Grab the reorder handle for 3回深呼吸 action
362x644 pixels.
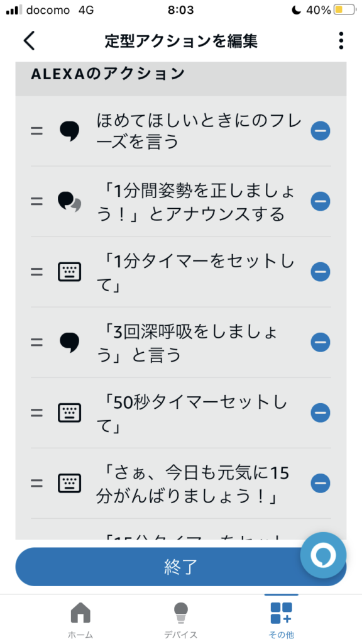click(36, 342)
